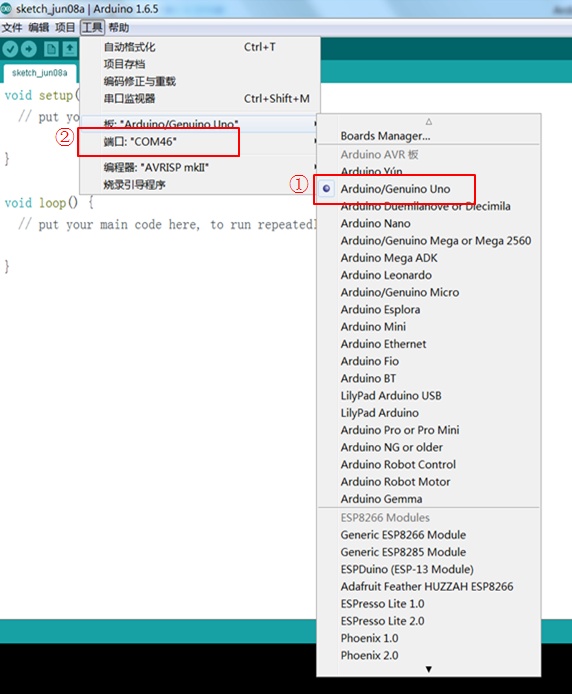
Task: Select Arduino Ethernet board
Action: [429, 344]
